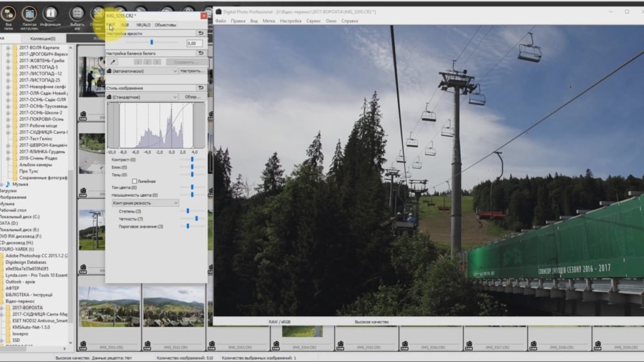644x362 pixels.
Task: Open the Сервис menu
Action: click(313, 21)
